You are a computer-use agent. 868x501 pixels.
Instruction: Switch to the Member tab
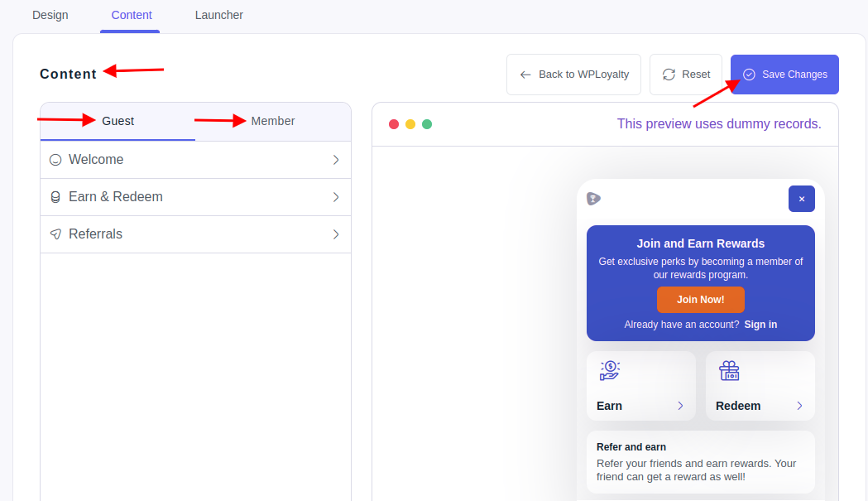pyautogui.click(x=272, y=121)
